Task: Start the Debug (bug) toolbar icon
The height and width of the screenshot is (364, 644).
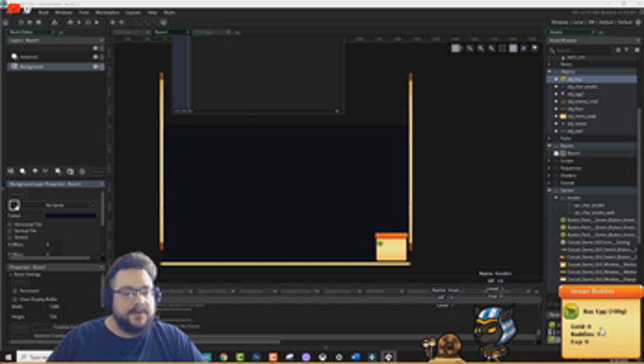Action: 70,22
